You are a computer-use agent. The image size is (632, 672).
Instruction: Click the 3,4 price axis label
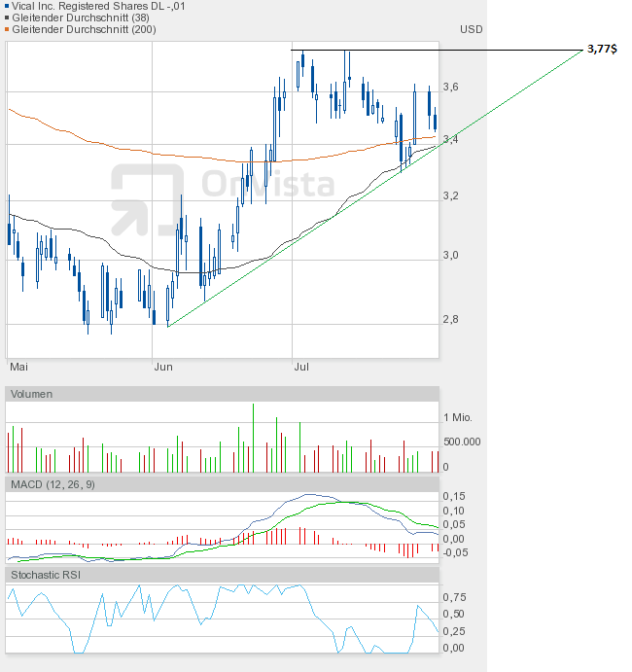click(450, 139)
